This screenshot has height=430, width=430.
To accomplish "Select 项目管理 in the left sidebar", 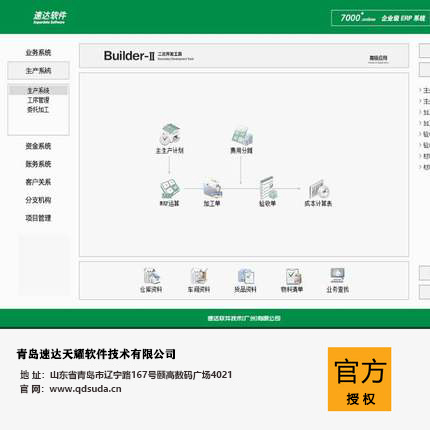I will tap(38, 218).
